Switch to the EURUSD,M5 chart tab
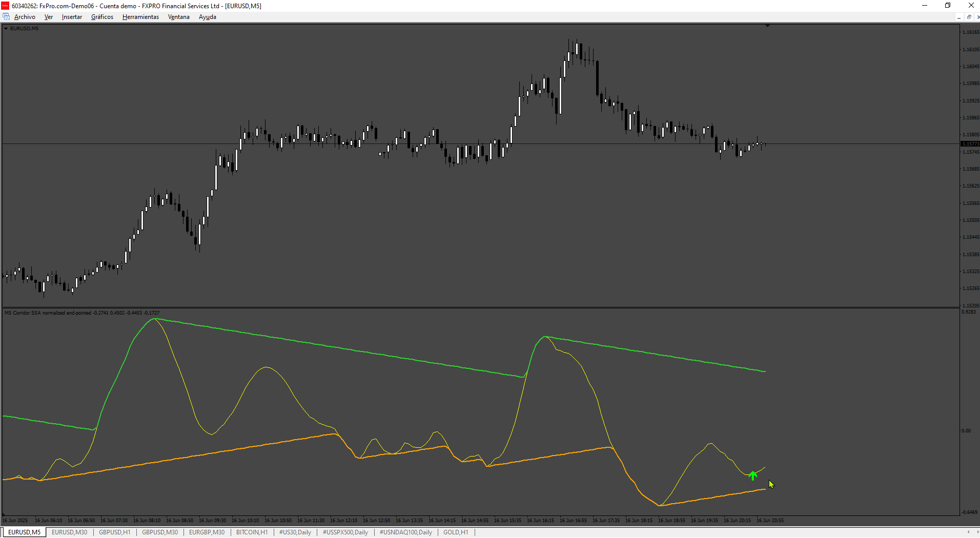The height and width of the screenshot is (538, 980). pos(24,532)
